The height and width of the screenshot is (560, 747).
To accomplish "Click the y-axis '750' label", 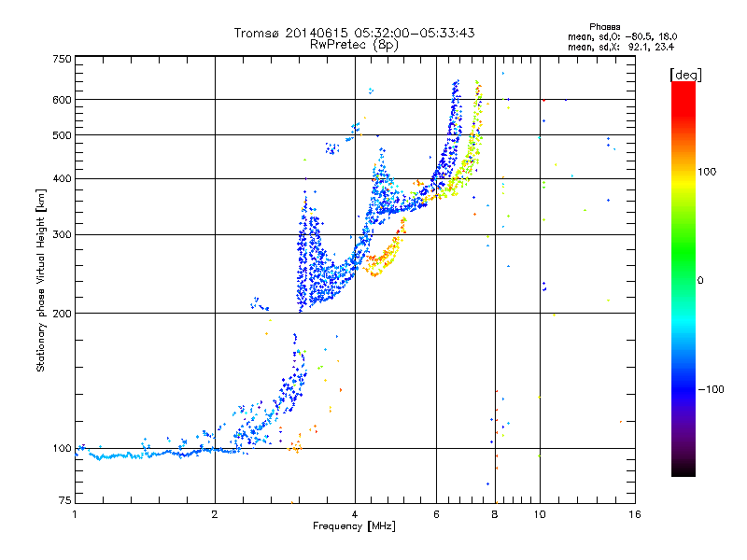I will (x=62, y=59).
